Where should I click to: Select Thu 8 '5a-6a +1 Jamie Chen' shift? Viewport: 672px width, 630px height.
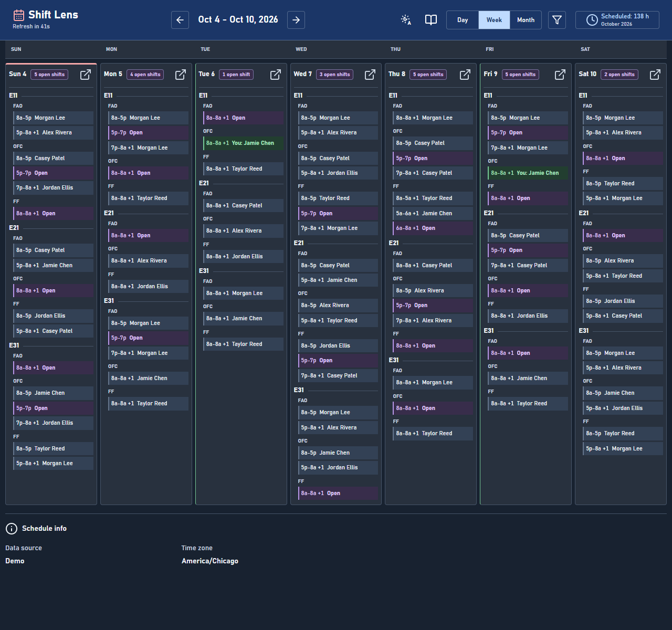click(x=433, y=214)
